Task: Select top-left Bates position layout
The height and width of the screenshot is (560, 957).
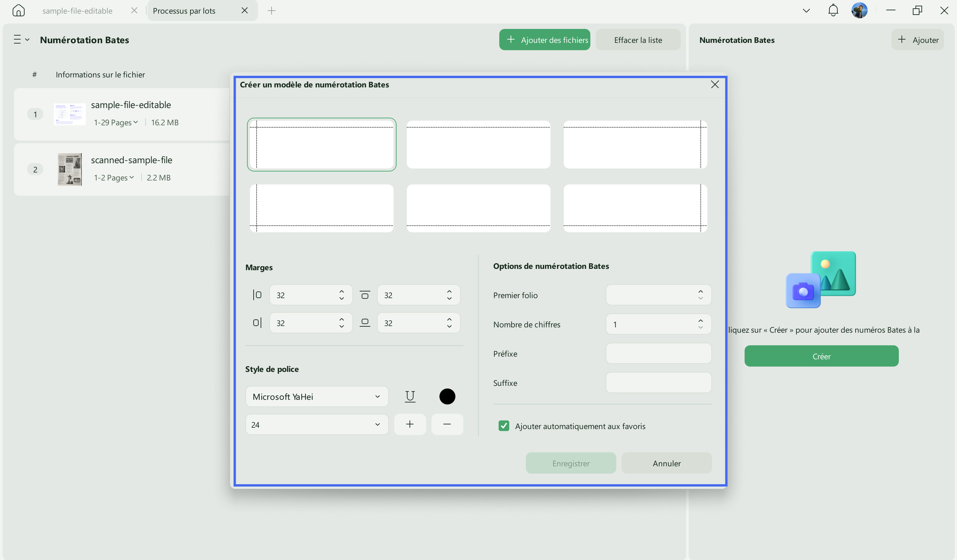Action: [x=321, y=144]
